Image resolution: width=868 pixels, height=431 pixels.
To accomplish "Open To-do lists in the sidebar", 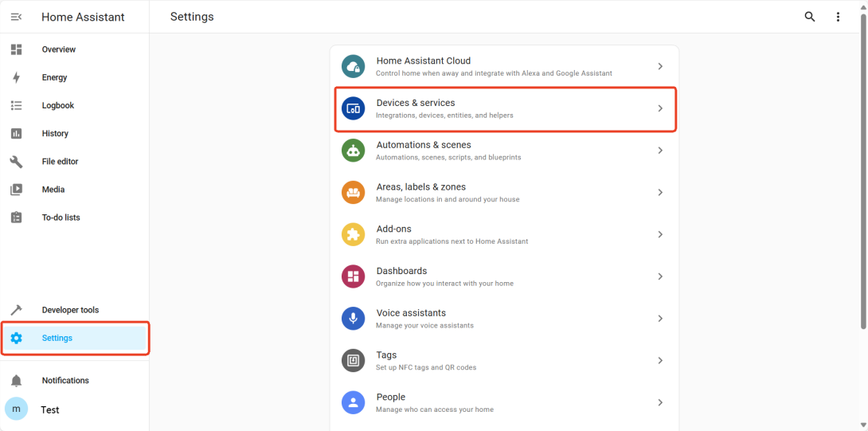I will point(75,217).
